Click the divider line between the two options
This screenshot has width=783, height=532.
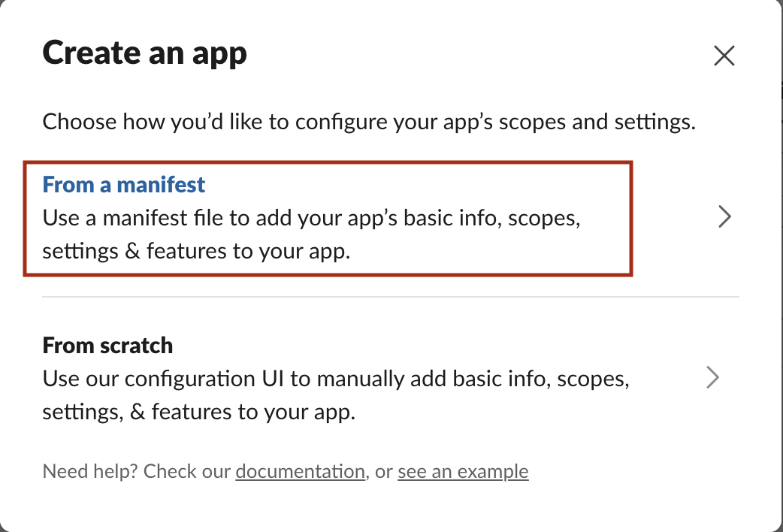point(390,297)
